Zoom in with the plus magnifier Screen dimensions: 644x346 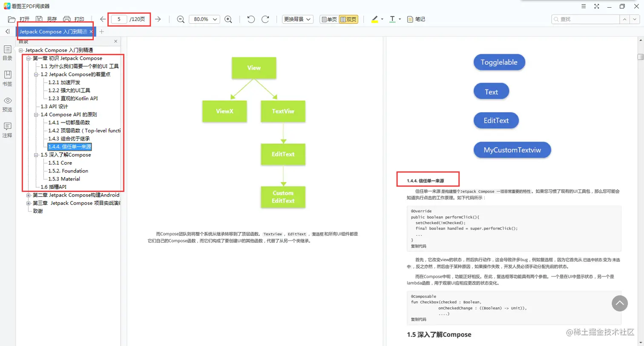[228, 19]
